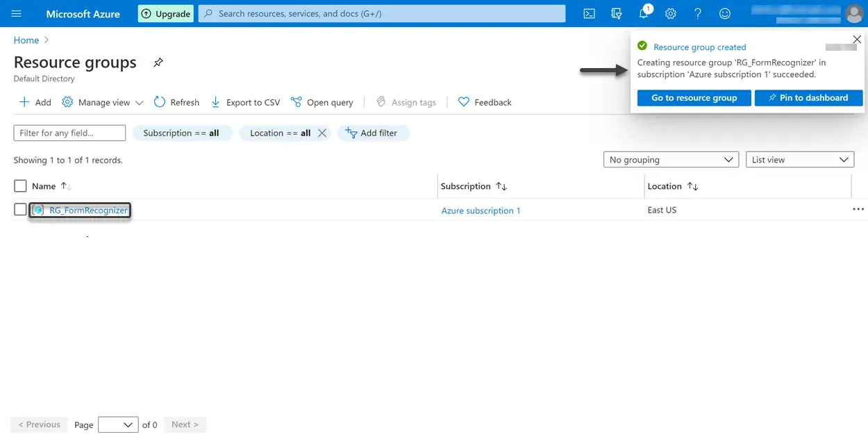Click Pin to dashboard button
The height and width of the screenshot is (446, 868).
tap(808, 98)
